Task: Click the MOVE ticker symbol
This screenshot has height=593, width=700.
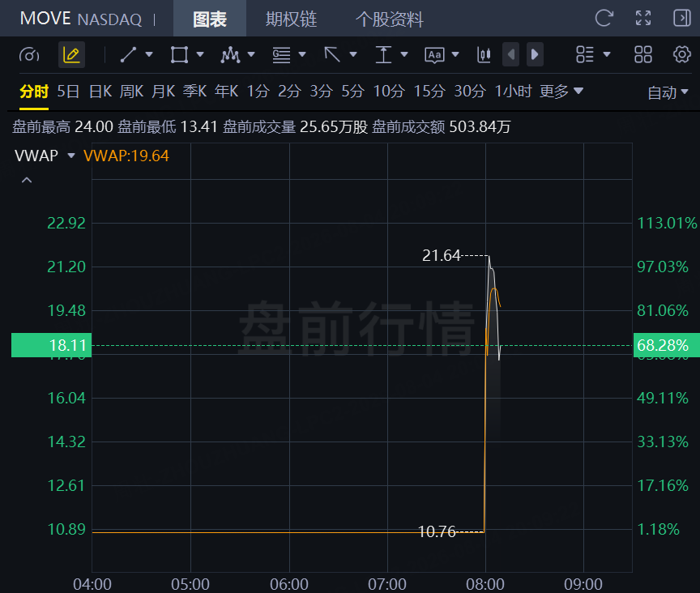Action: pos(45,19)
